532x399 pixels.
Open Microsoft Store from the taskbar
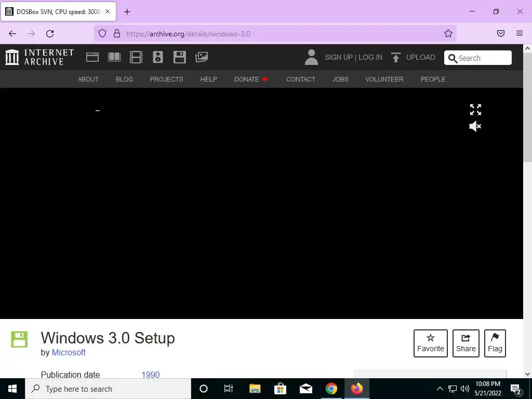tap(280, 389)
